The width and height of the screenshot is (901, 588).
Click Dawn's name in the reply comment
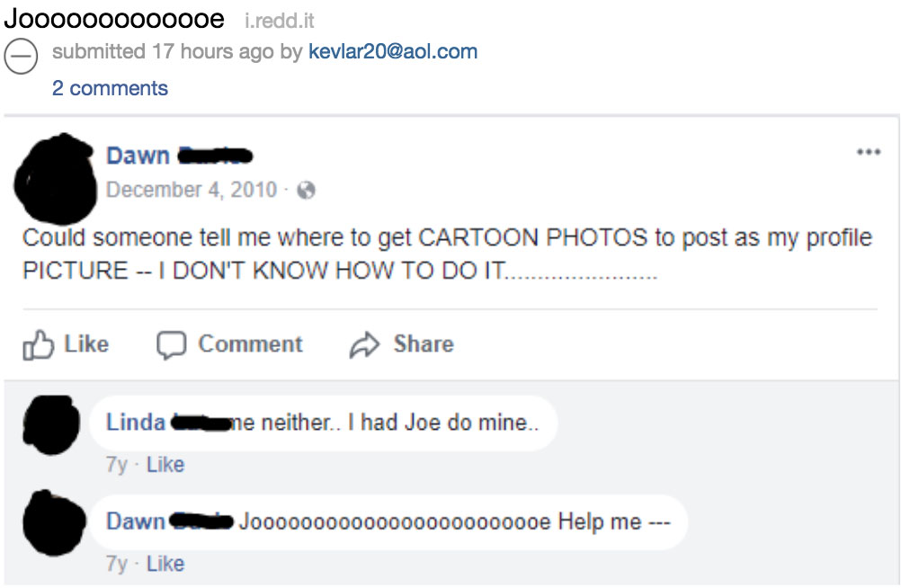(x=136, y=521)
